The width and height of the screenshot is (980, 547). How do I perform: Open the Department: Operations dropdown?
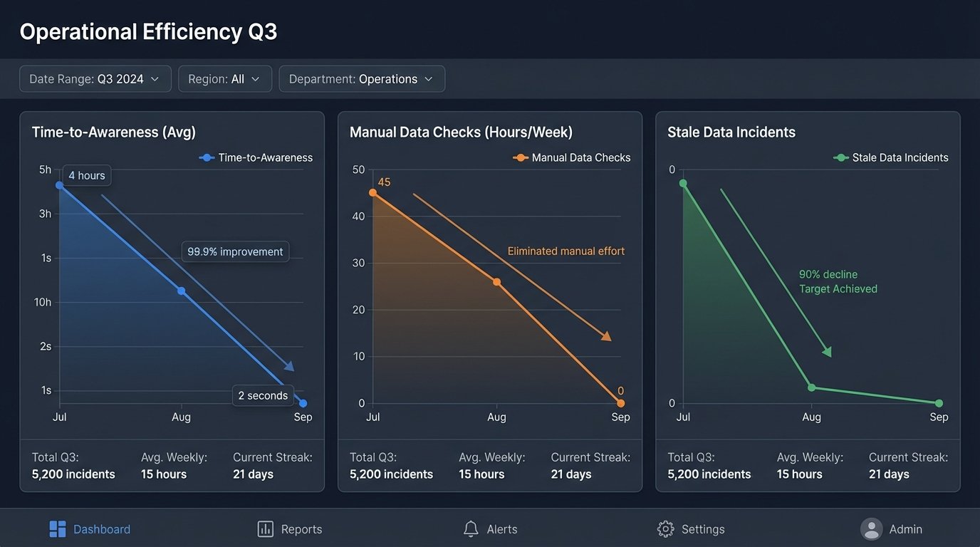(362, 78)
